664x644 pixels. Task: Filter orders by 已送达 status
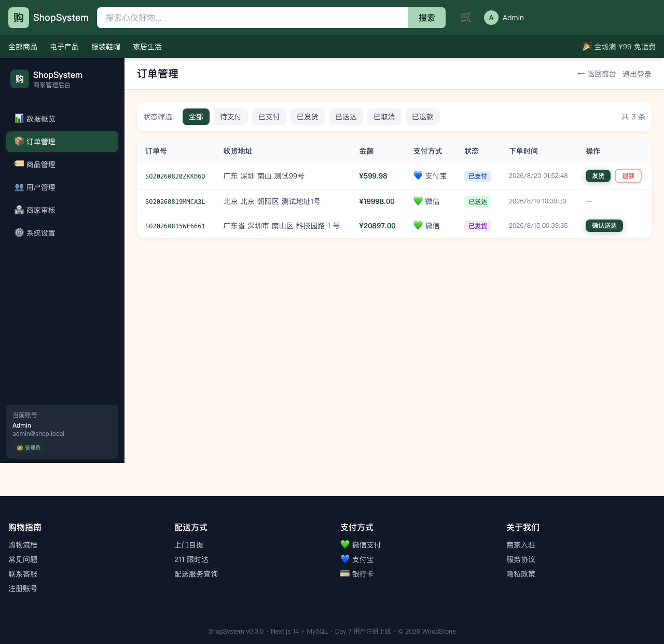point(346,117)
